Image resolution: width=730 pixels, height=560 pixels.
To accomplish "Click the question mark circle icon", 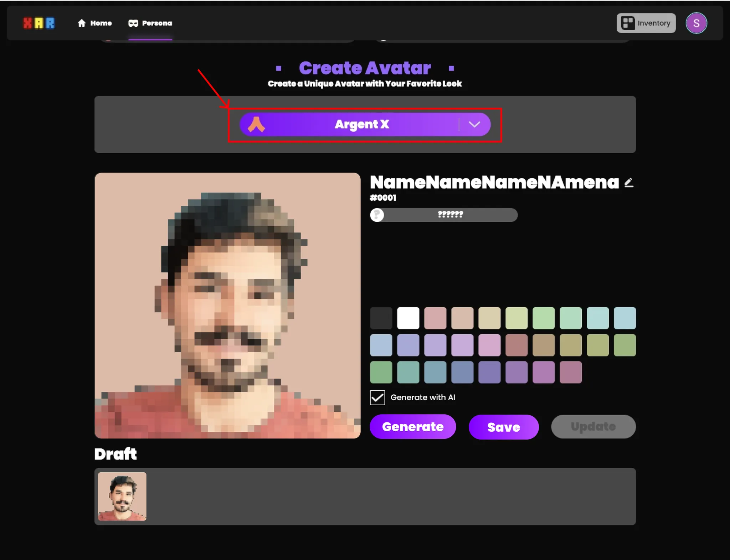I will tap(377, 215).
